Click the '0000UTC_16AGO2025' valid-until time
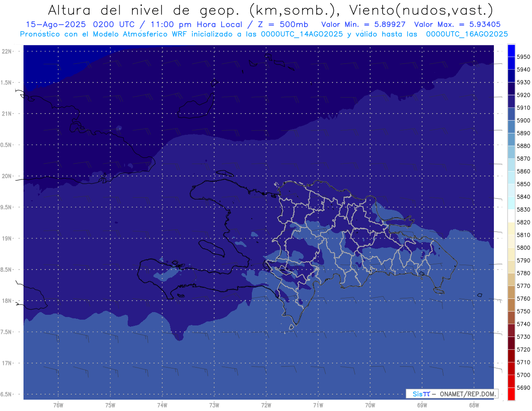 click(x=467, y=34)
